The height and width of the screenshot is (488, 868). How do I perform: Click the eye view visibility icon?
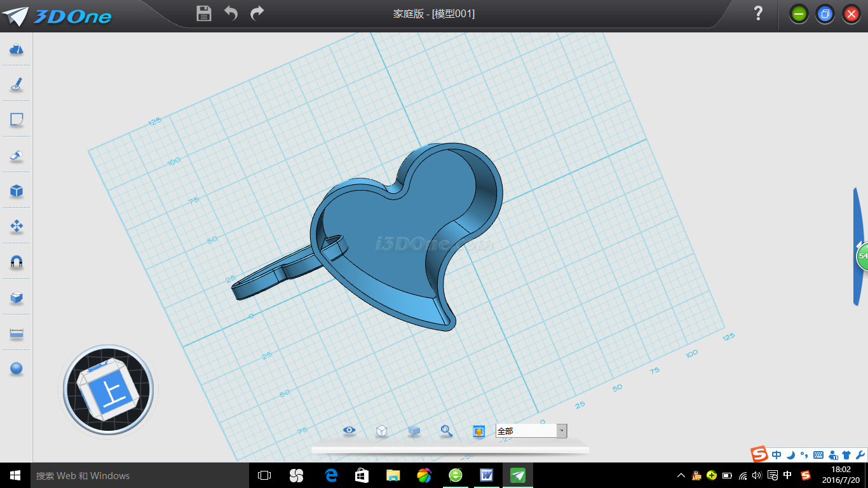pyautogui.click(x=349, y=431)
